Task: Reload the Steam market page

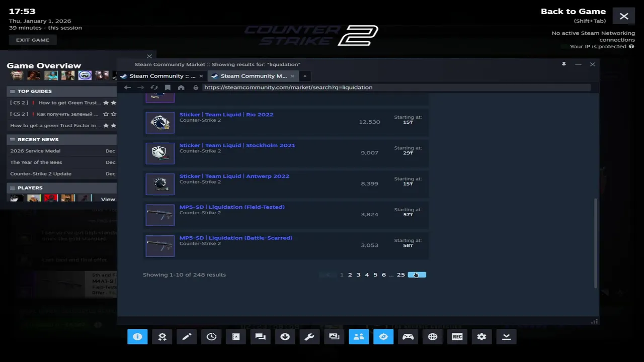Action: coord(154,87)
